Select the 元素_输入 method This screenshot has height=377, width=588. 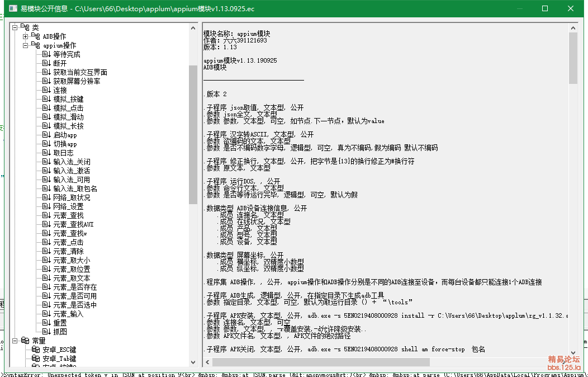[x=68, y=314]
